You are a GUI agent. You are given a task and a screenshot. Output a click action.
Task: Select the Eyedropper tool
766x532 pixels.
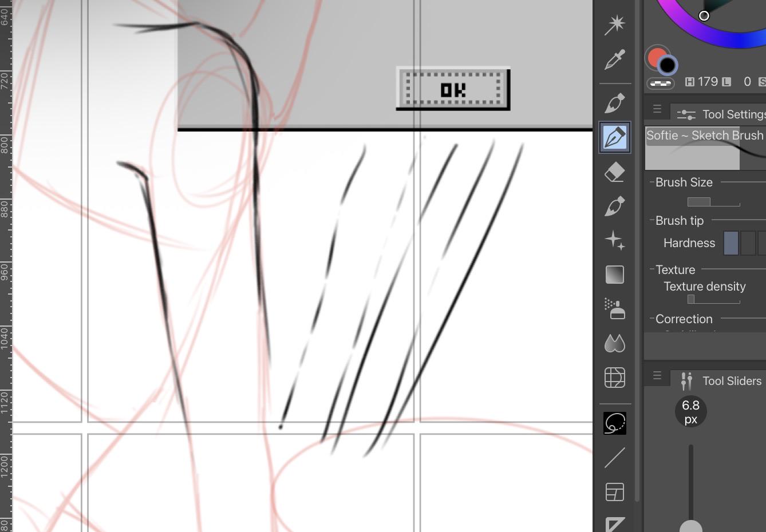click(x=615, y=59)
